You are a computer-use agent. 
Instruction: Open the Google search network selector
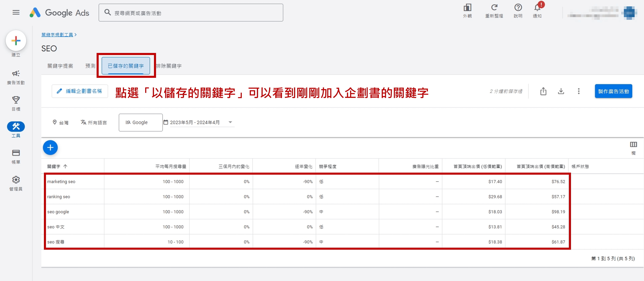coord(141,122)
